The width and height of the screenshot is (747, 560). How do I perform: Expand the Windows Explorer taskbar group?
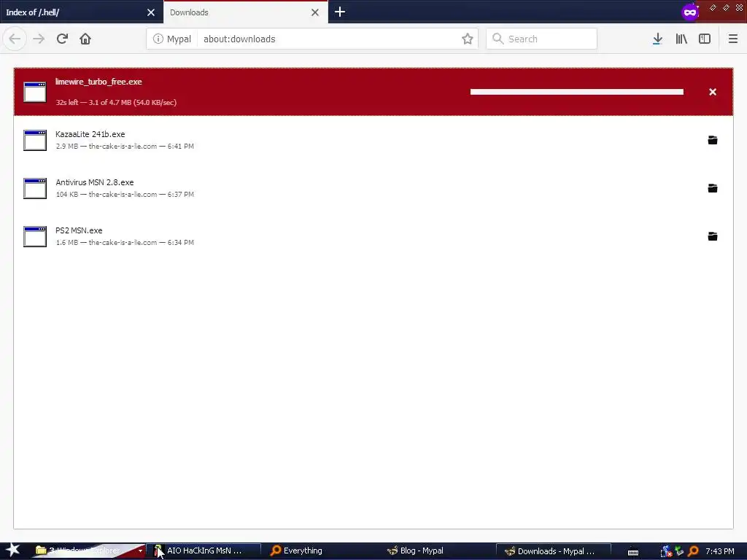(140, 551)
